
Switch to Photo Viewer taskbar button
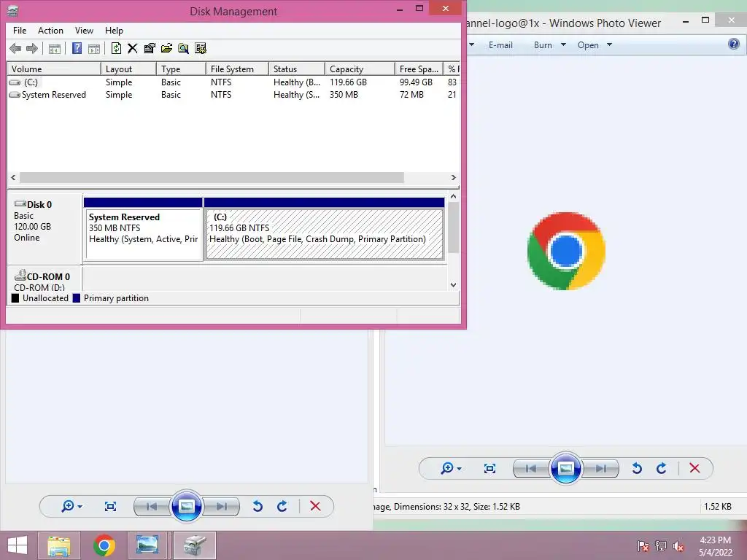(147, 545)
